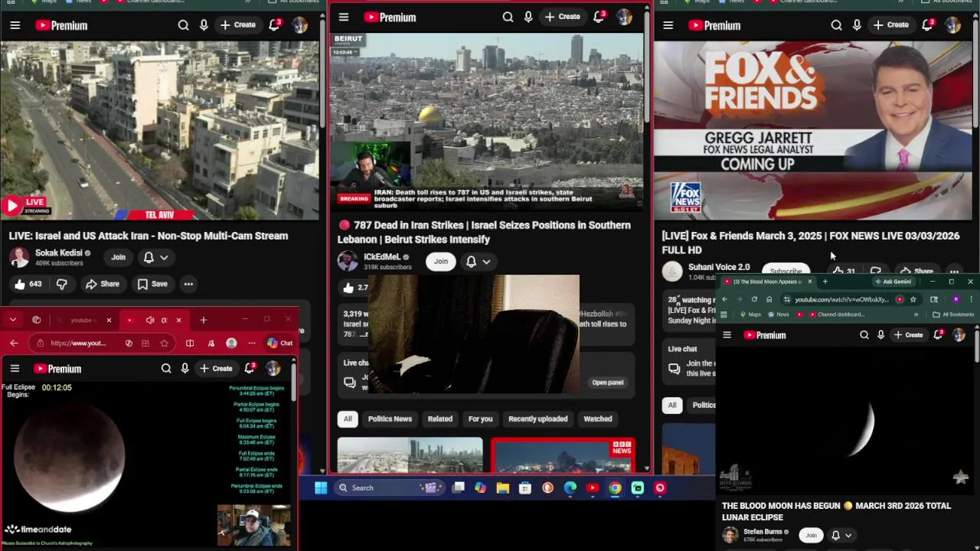Open the city skyline recommended video thumbnail
The height and width of the screenshot is (551, 980).
click(410, 455)
